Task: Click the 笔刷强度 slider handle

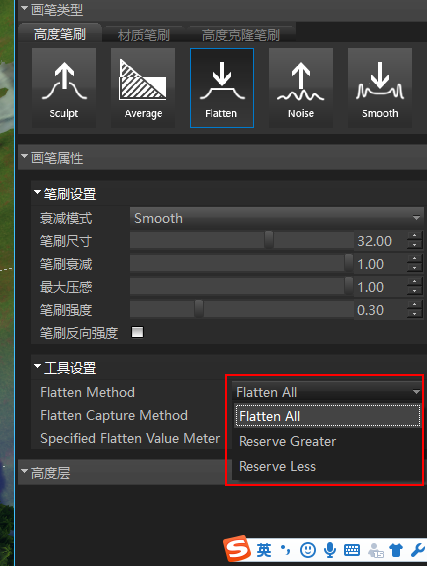Action: pos(199,309)
